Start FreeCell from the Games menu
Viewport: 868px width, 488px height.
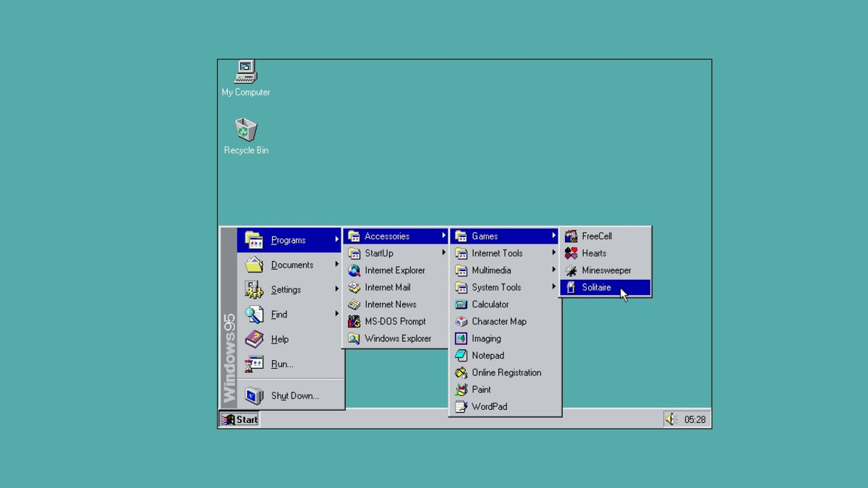[x=605, y=236]
